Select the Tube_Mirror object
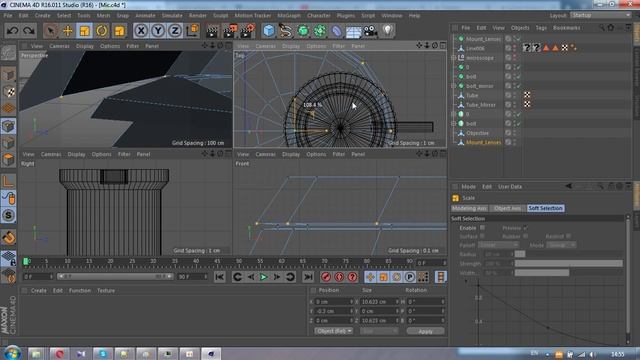640x360 pixels. click(x=480, y=105)
